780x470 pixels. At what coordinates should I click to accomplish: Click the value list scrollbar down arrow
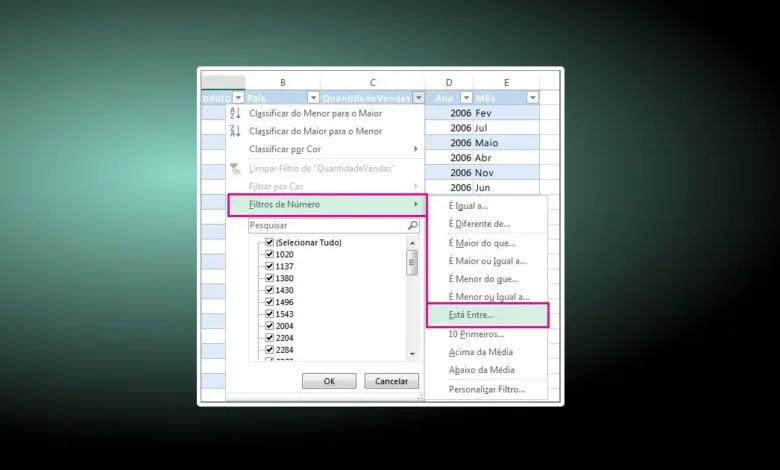coord(412,354)
